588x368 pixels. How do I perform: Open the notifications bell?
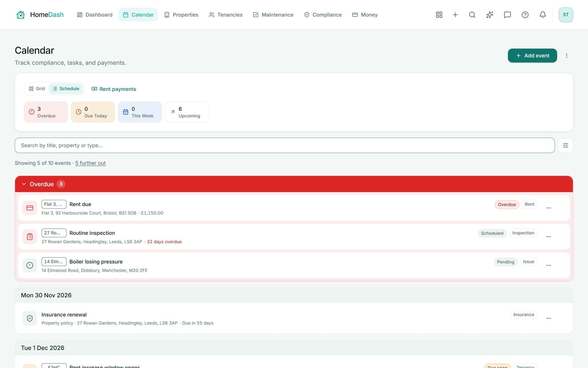tap(542, 15)
